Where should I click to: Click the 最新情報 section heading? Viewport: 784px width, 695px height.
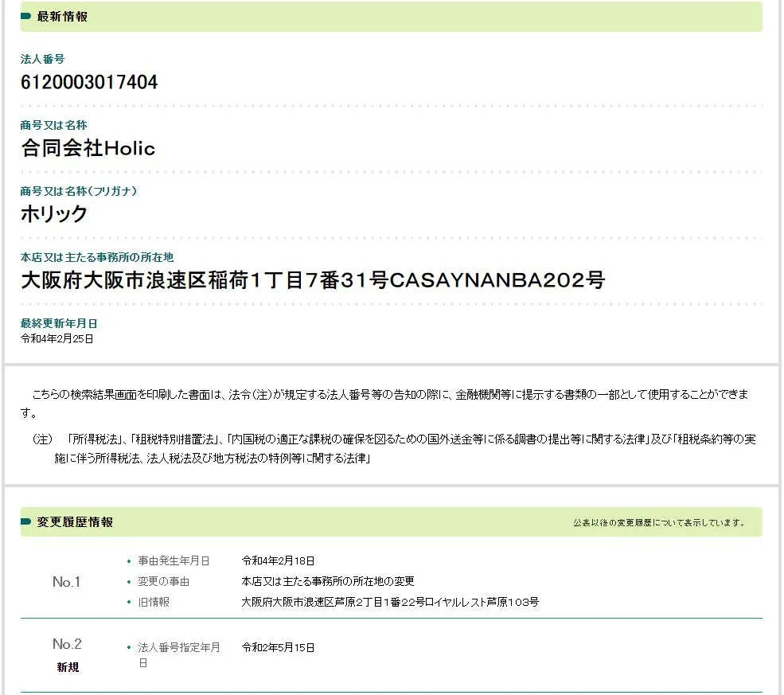62,17
